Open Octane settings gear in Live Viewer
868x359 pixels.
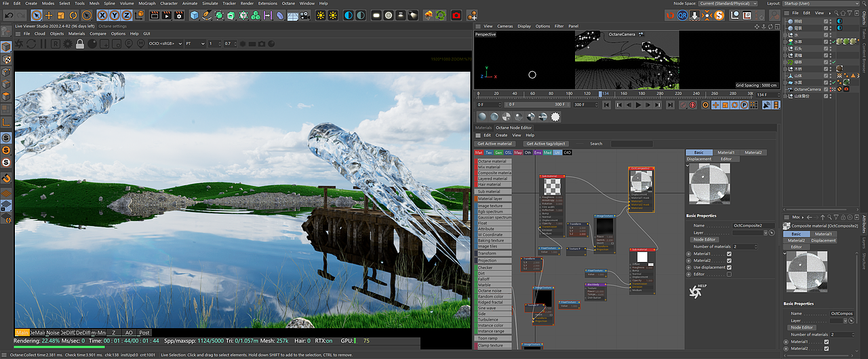coord(67,43)
